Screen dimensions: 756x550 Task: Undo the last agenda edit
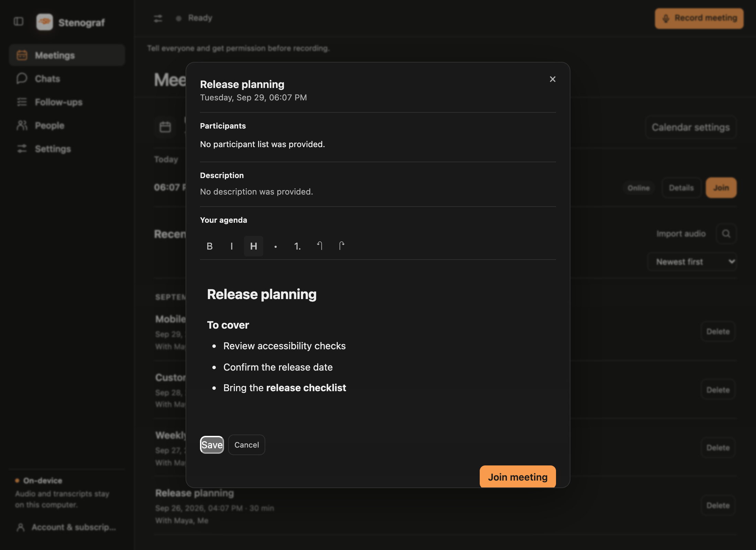pyautogui.click(x=320, y=246)
